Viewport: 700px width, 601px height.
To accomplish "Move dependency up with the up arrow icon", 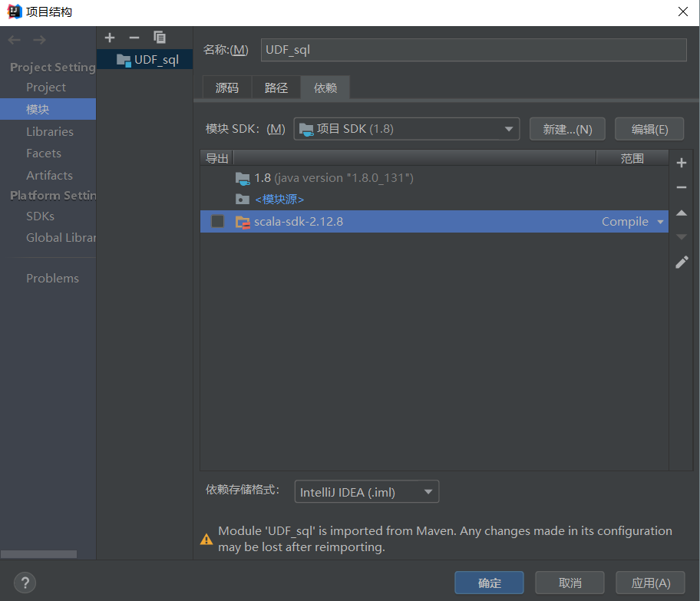I will [682, 213].
